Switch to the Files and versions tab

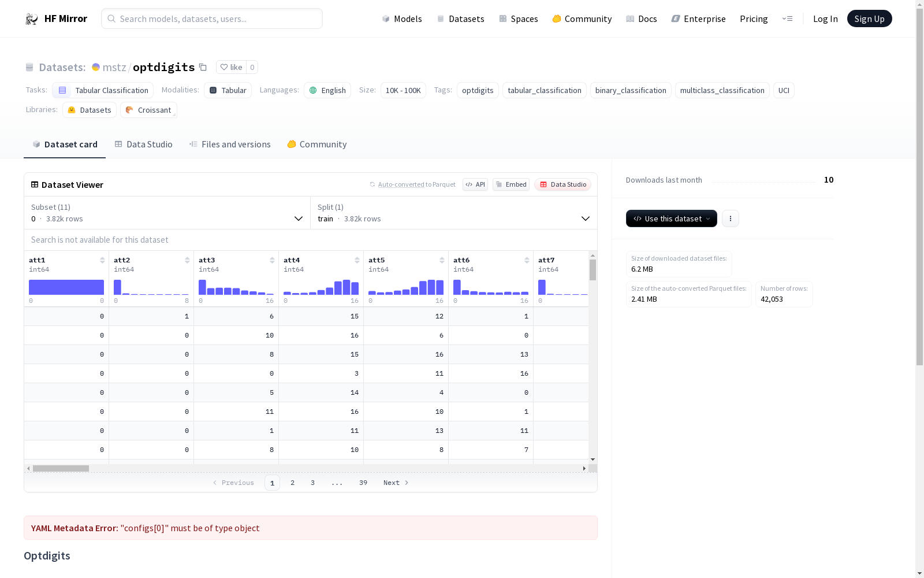[230, 144]
